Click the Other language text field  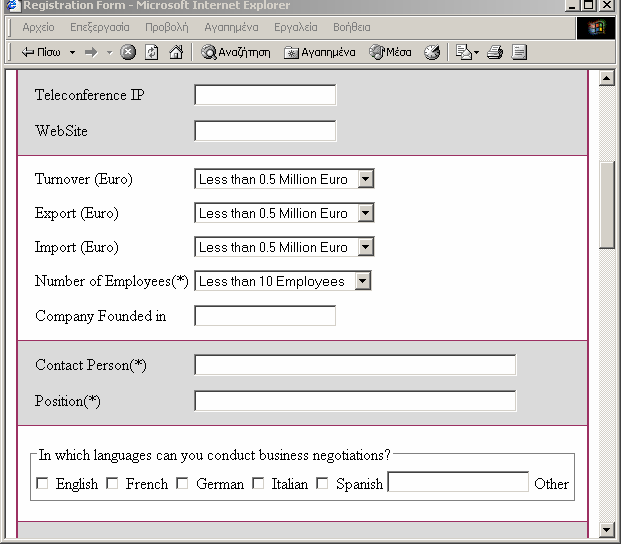coord(458,481)
